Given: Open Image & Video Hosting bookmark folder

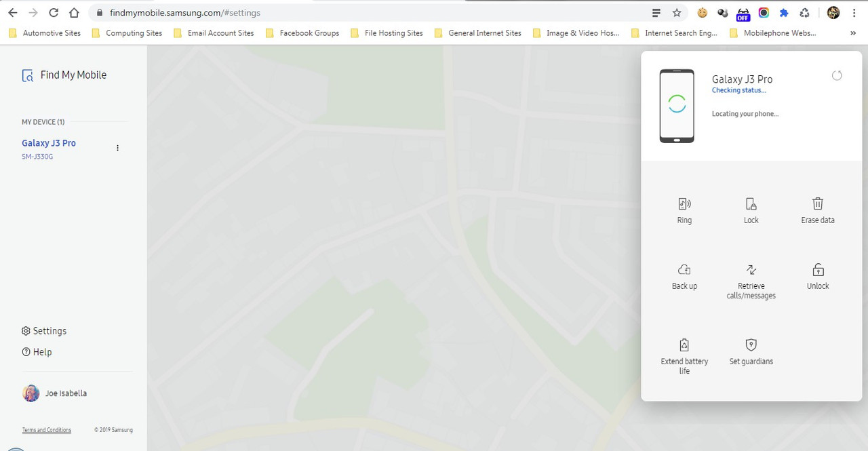Looking at the screenshot, I should pyautogui.click(x=576, y=33).
